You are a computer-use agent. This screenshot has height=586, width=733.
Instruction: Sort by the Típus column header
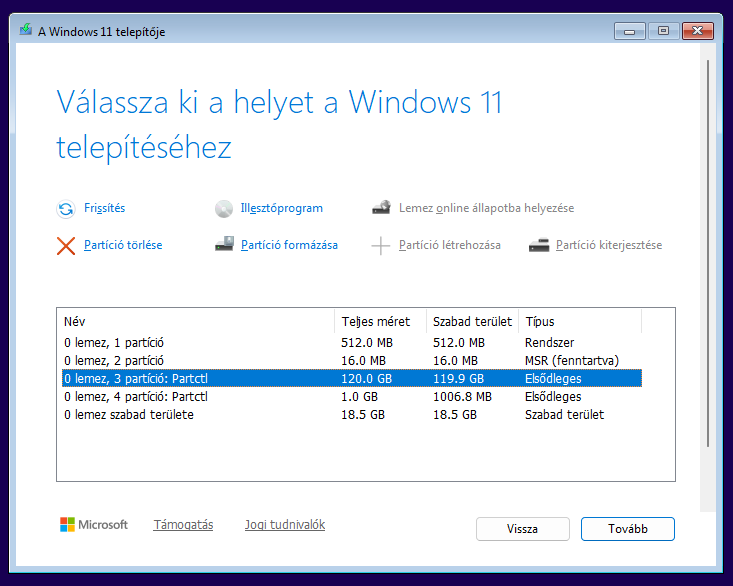(x=580, y=322)
